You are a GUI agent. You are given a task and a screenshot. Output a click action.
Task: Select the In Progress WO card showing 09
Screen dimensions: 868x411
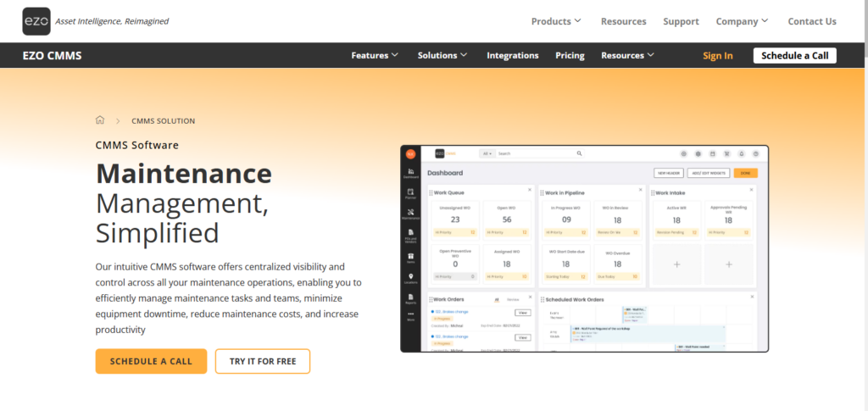[x=565, y=219]
